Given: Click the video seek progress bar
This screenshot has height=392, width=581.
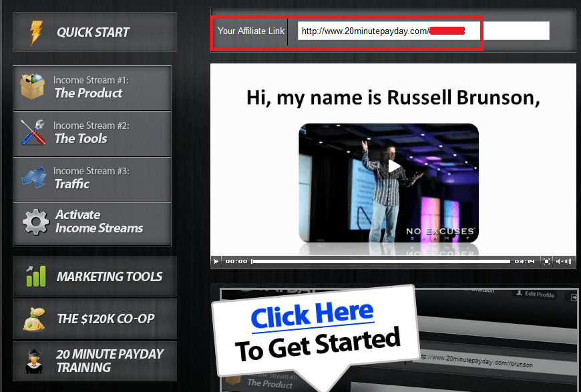Looking at the screenshot, I should [381, 262].
